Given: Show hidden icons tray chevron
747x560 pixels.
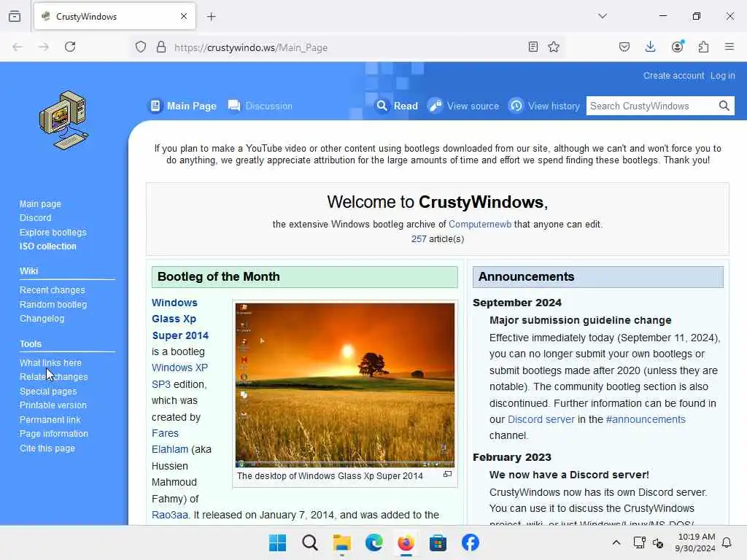Looking at the screenshot, I should click(616, 542).
